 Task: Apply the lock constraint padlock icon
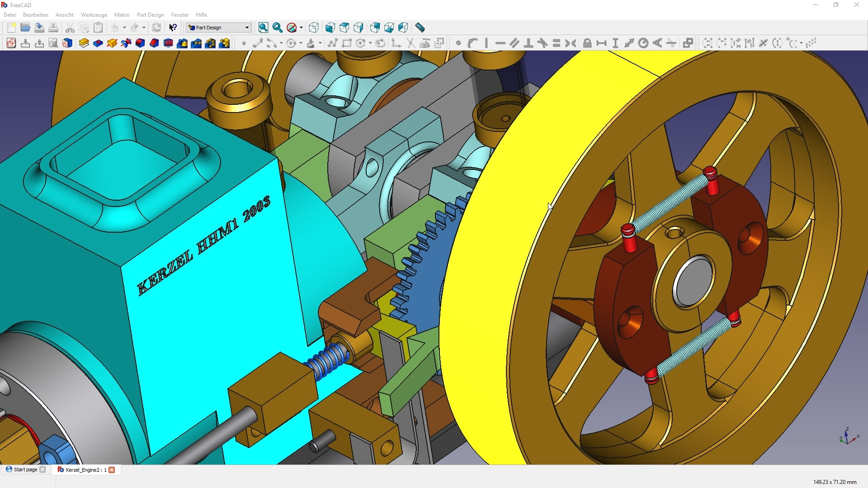pos(587,43)
